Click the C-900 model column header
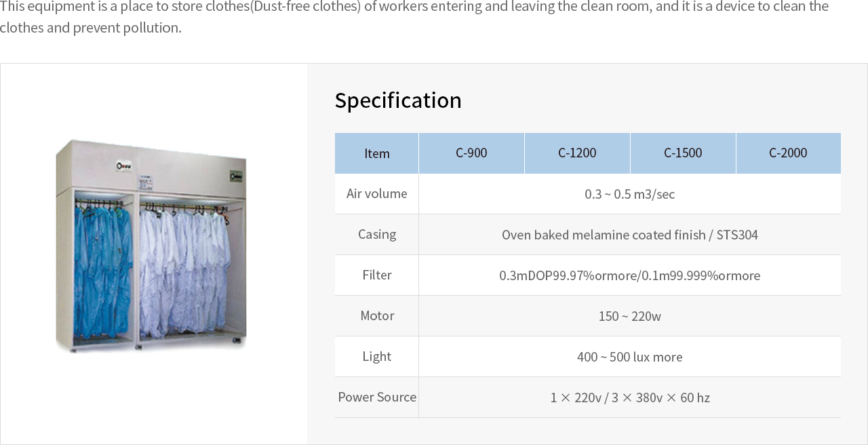Screen dimensions: 868x445 coord(471,153)
